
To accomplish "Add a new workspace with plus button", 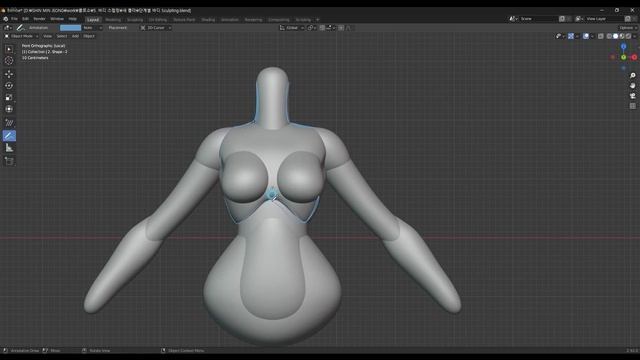I will (x=318, y=20).
